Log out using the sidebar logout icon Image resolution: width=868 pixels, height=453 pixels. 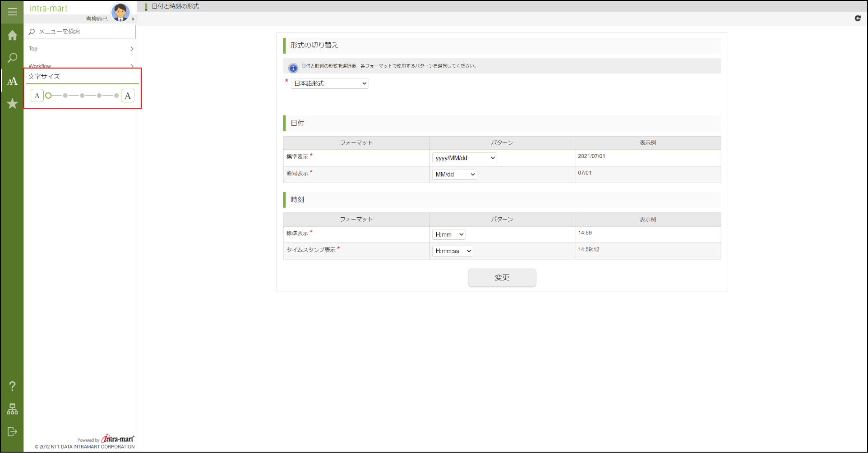pyautogui.click(x=12, y=432)
